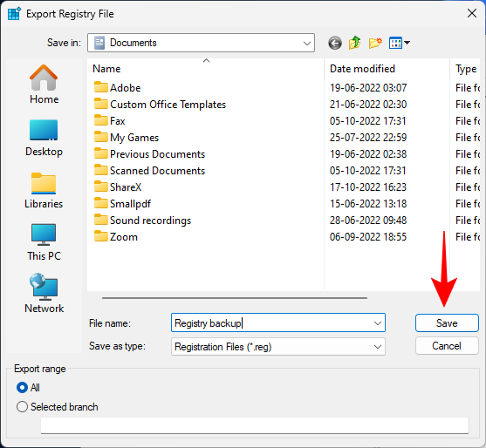Go up one folder level
486x448 pixels.
[354, 43]
